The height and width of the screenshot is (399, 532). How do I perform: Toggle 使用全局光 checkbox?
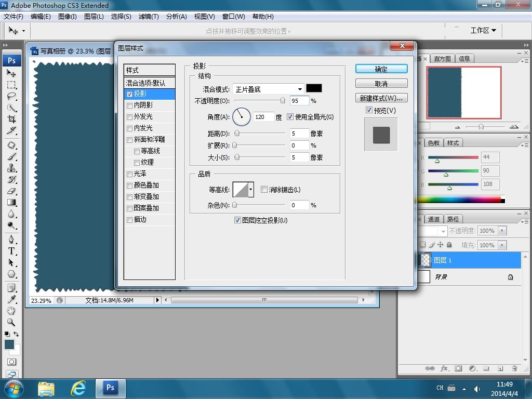point(290,117)
